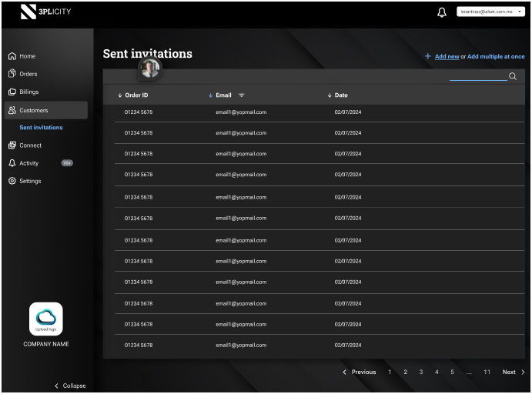Click the pagination ellipsis
532x394 pixels.
click(x=469, y=372)
